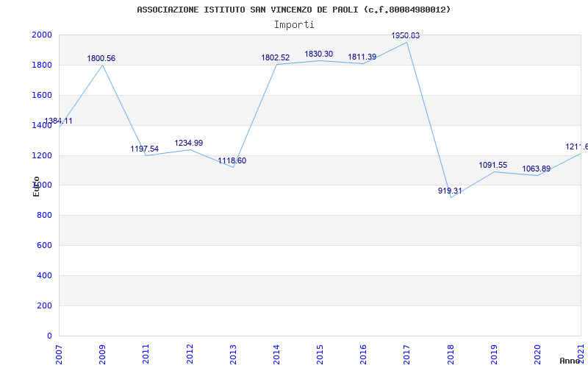Image resolution: width=588 pixels, height=368 pixels.
Task: Click the 0 value on Euro axis
Action: coord(49,336)
